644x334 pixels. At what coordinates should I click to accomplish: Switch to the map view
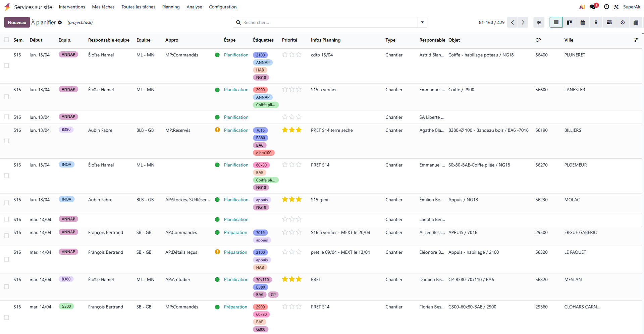coord(596,22)
